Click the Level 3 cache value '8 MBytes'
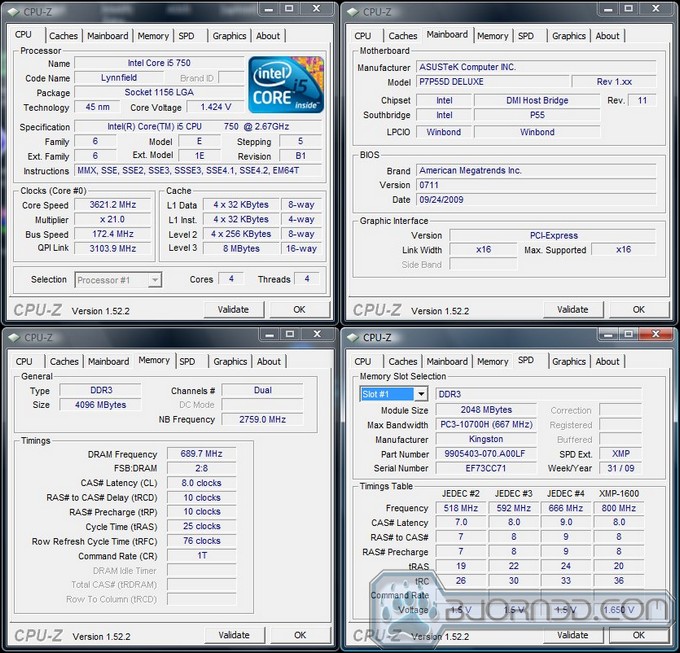680x653 pixels. pos(241,248)
